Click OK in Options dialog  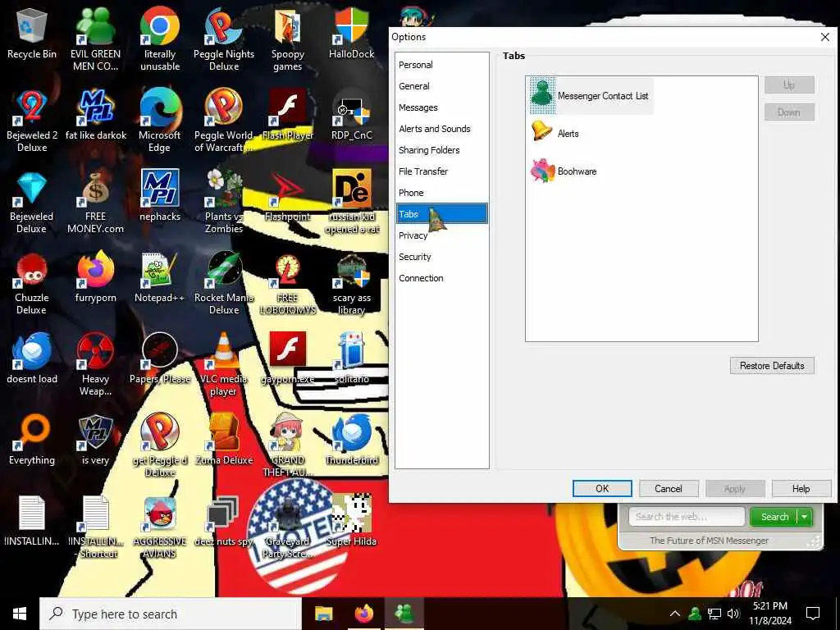602,489
